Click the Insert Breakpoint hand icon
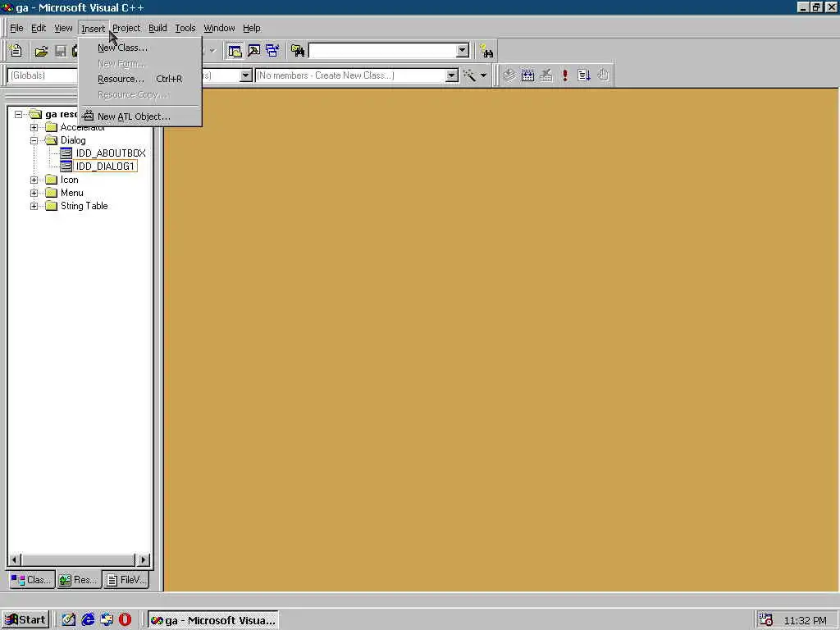Image resolution: width=840 pixels, height=630 pixels. [x=603, y=75]
